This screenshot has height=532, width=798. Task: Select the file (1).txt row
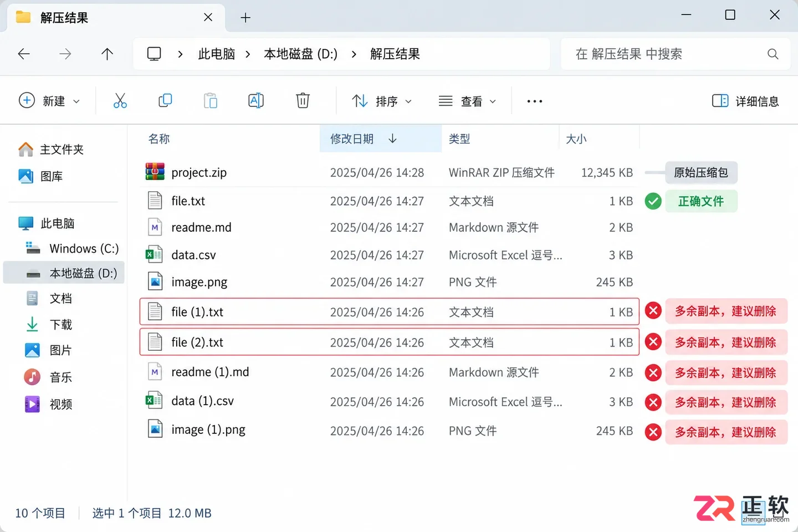point(389,311)
